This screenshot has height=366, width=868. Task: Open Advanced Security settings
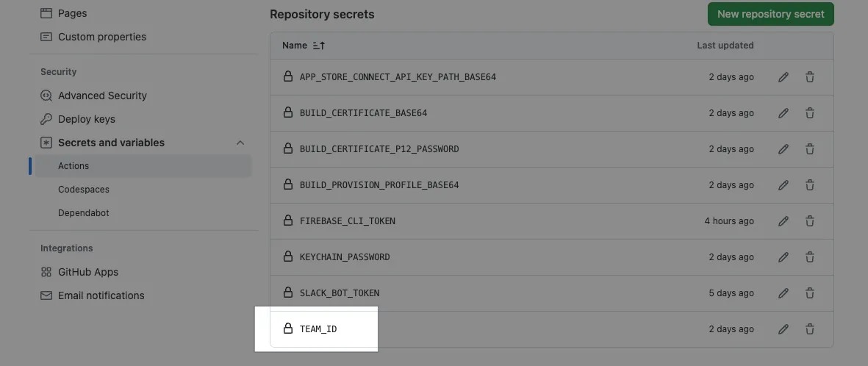(102, 96)
